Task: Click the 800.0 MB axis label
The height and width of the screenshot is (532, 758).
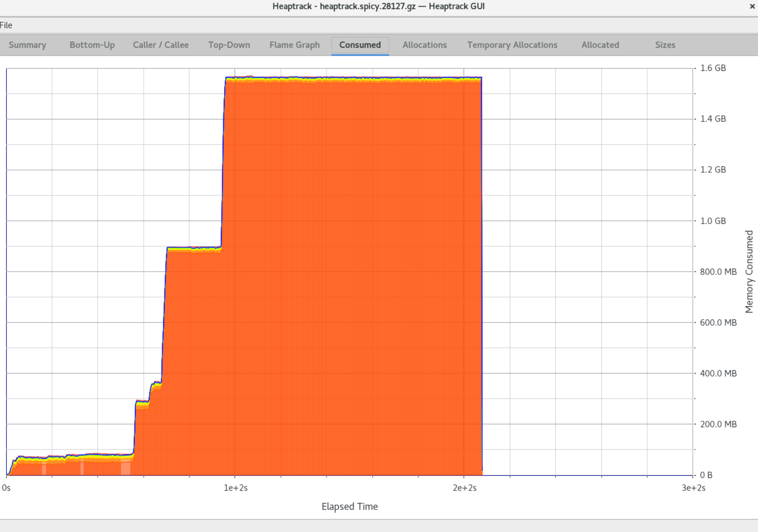Action: tap(718, 272)
